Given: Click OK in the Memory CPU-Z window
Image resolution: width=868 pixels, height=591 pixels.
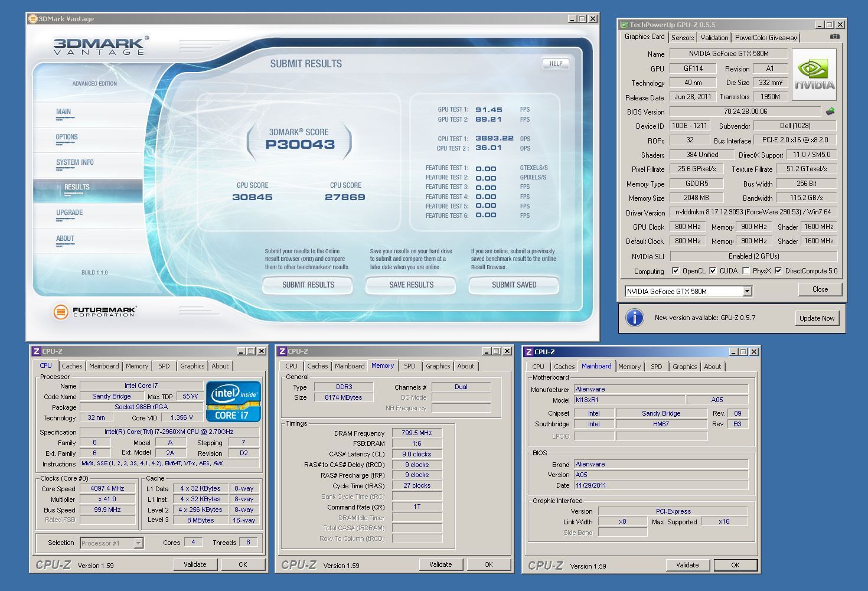Looking at the screenshot, I should tap(488, 564).
